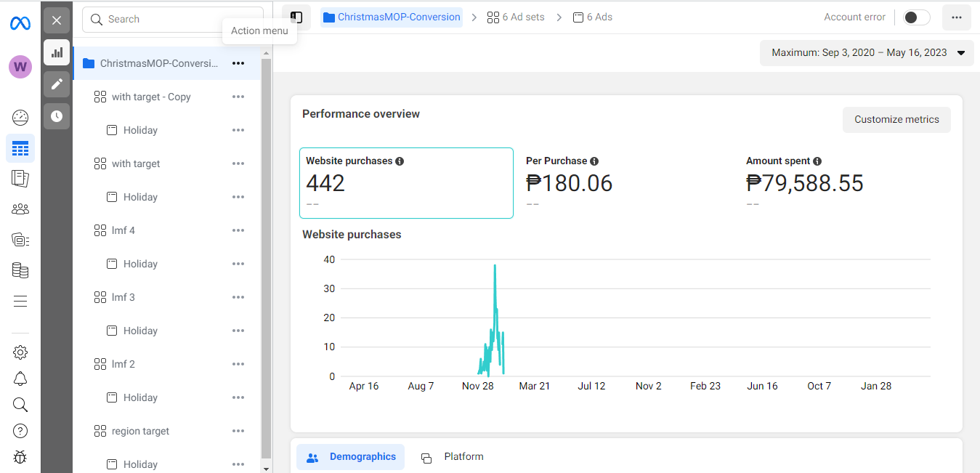Open ellipsis menu for region target
This screenshot has width=980, height=473.
pos(238,431)
